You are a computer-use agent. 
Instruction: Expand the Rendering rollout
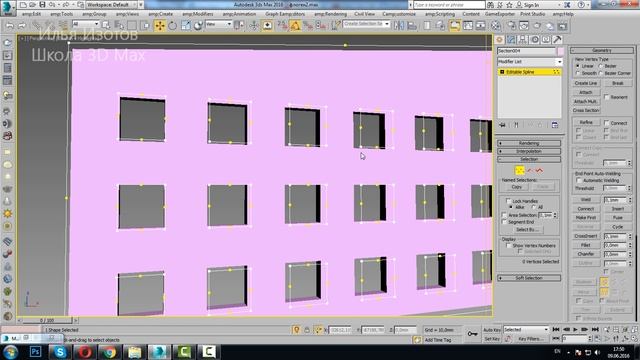(529, 143)
